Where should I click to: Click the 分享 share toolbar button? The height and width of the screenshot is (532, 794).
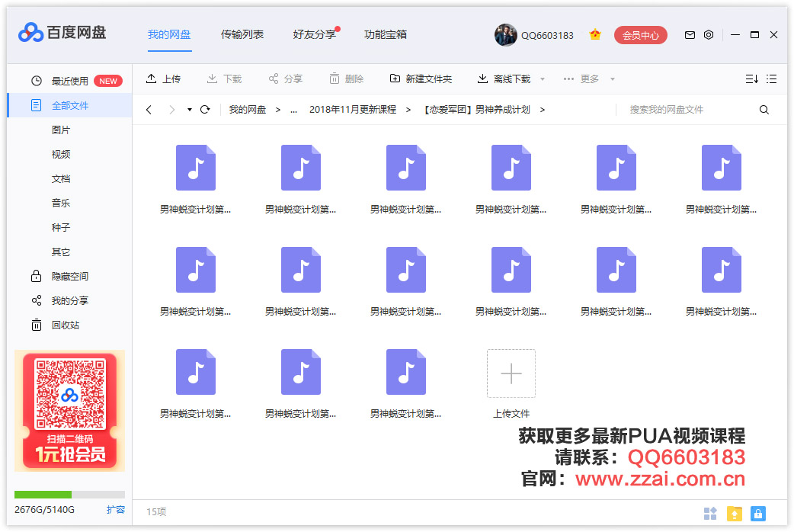click(286, 79)
